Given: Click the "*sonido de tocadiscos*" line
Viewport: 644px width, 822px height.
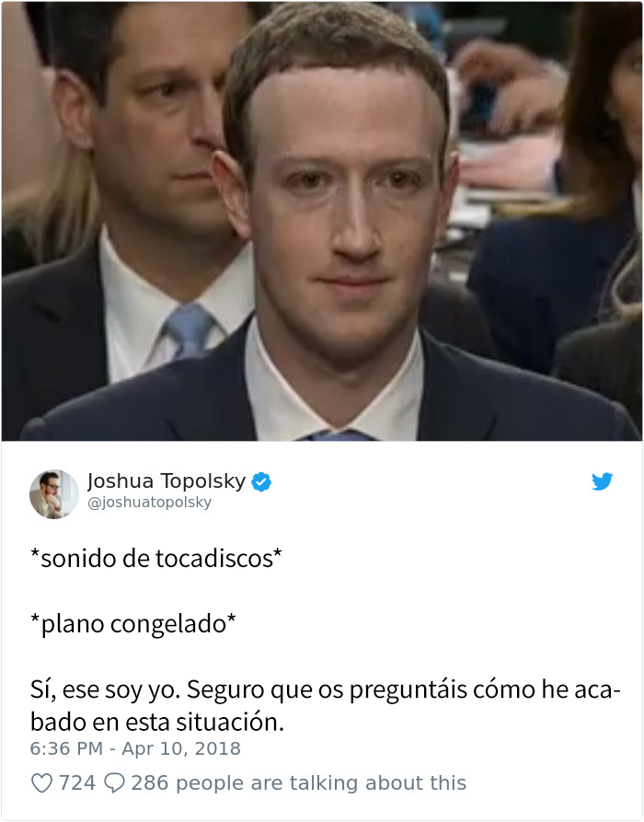Looking at the screenshot, I should pyautogui.click(x=156, y=559).
